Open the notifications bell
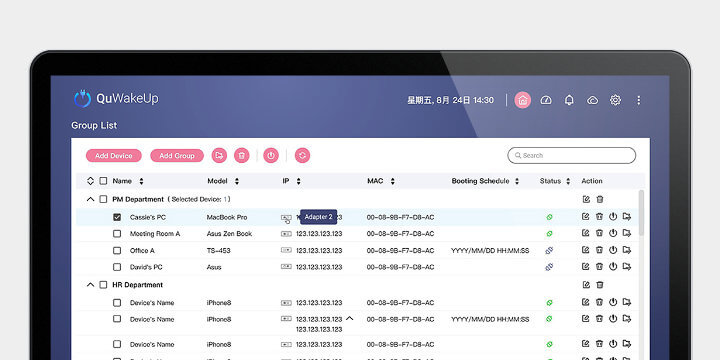 pos(569,100)
